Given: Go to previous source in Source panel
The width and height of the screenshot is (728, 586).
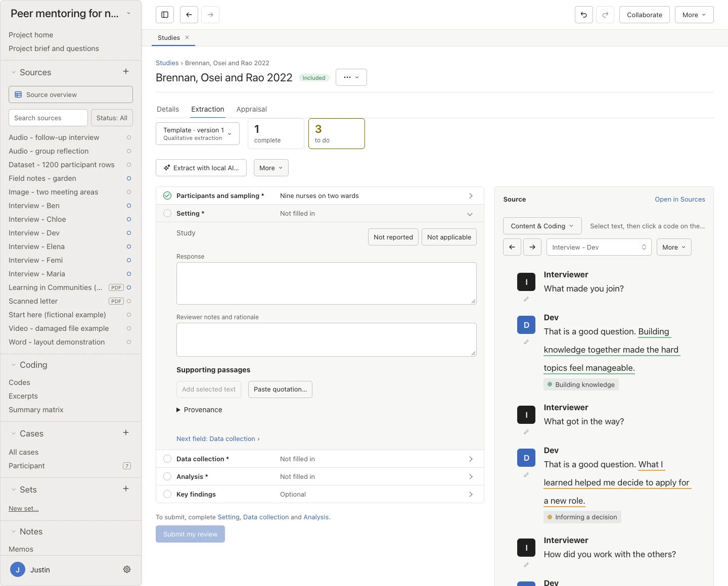Looking at the screenshot, I should click(x=512, y=247).
